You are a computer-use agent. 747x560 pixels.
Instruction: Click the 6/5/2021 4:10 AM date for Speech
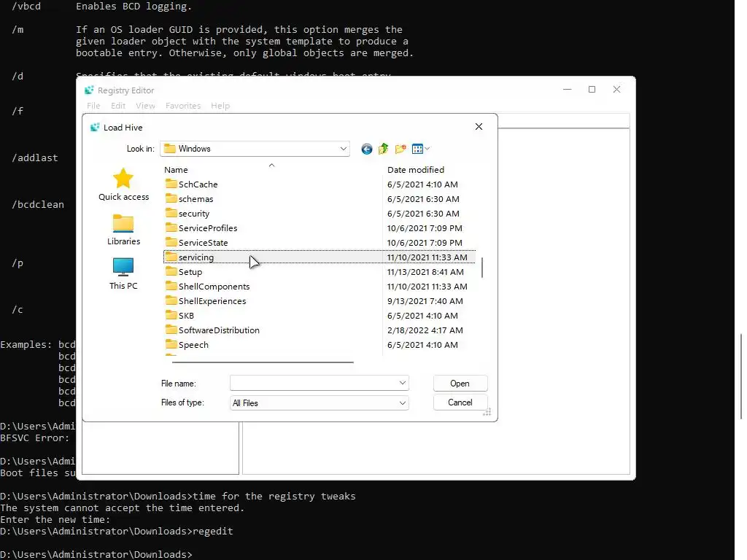422,345
